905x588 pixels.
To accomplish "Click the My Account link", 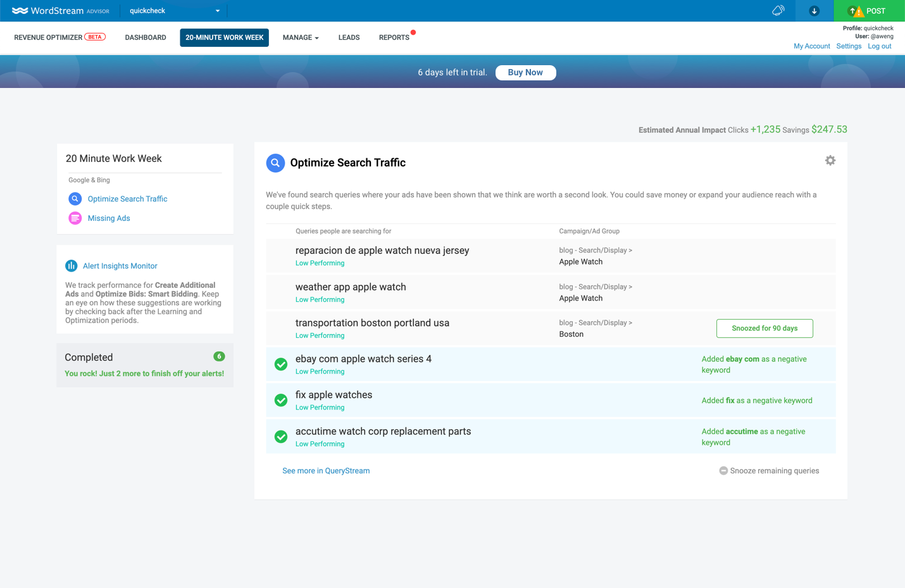I will 812,46.
